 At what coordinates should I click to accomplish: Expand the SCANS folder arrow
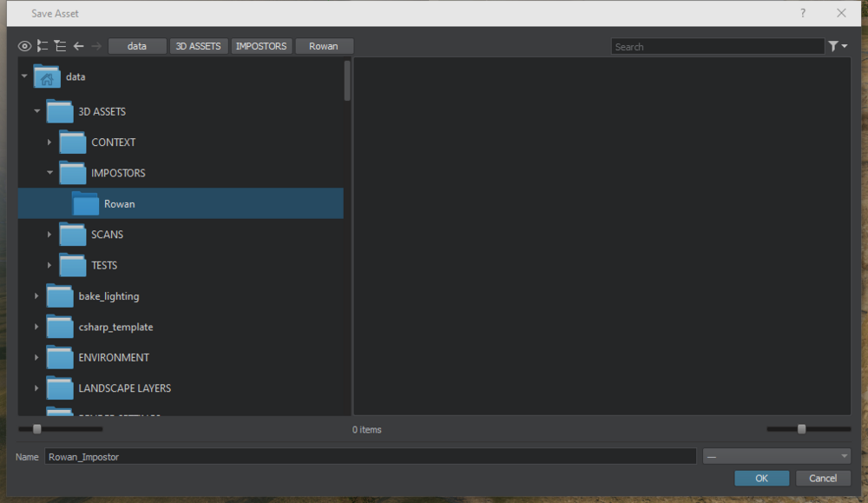click(49, 235)
